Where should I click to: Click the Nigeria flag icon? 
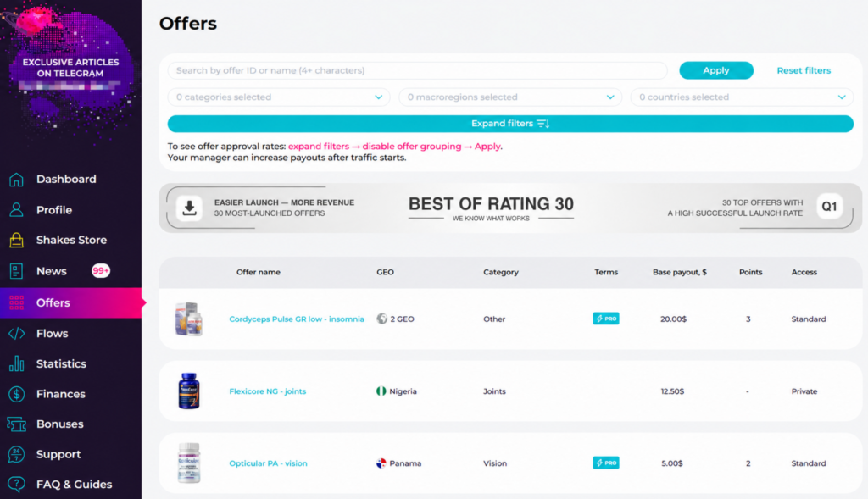pos(381,391)
